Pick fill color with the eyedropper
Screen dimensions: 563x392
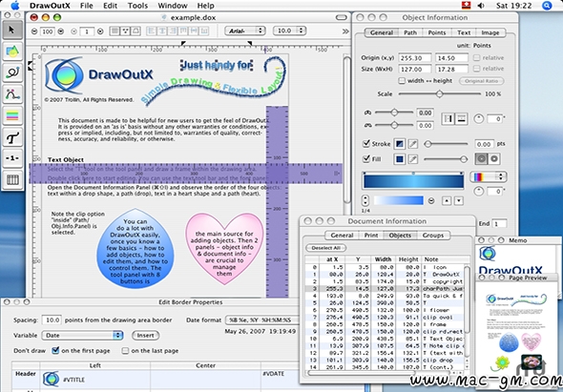click(413, 159)
